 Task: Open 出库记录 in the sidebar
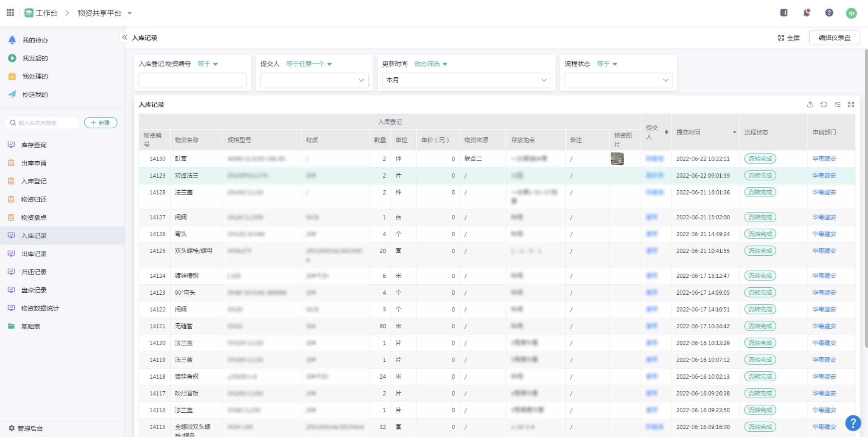(34, 254)
